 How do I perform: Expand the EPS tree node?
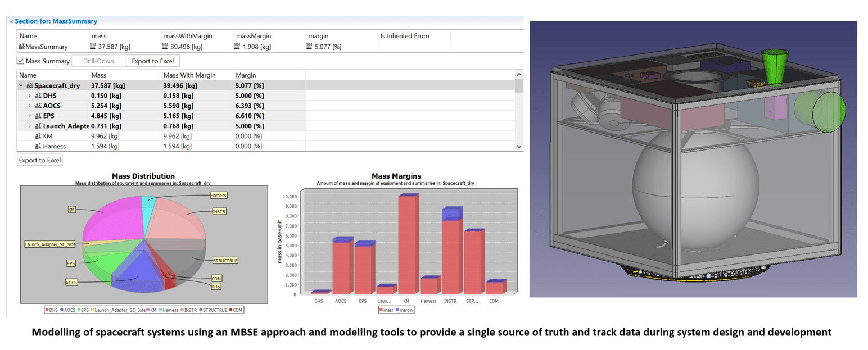coord(29,116)
